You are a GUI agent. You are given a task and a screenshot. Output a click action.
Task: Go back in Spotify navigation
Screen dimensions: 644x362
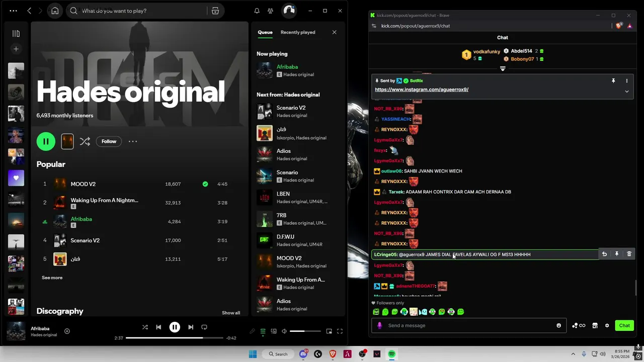coord(29,11)
